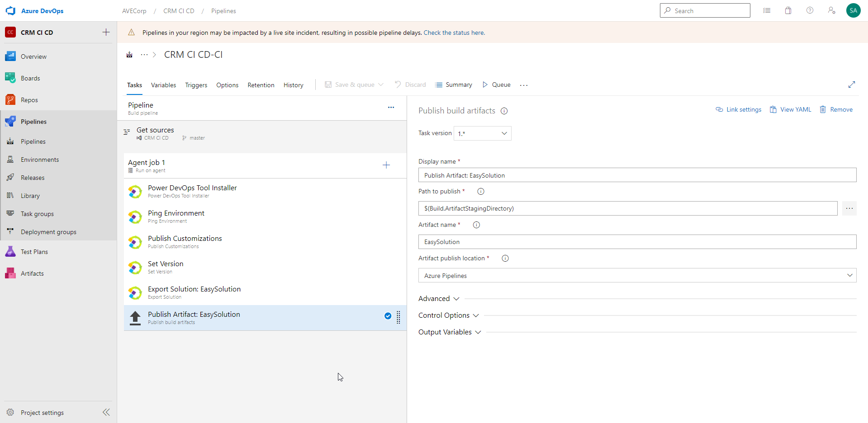Open the help question mark icon

[810, 10]
